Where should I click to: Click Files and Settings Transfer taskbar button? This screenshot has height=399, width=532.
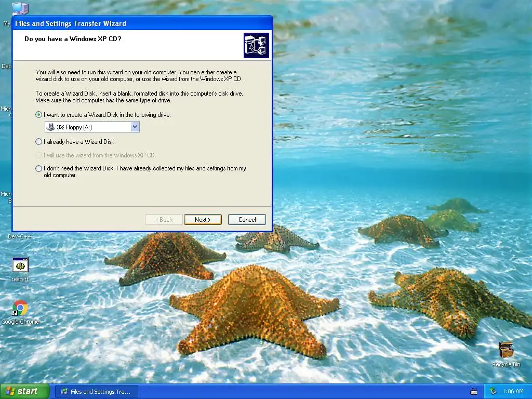97,392
